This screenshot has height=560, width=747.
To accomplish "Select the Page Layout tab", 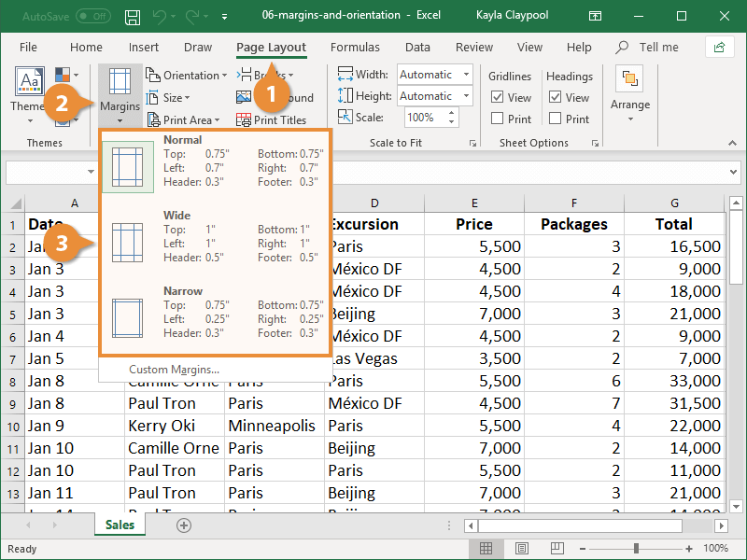I will click(x=271, y=48).
